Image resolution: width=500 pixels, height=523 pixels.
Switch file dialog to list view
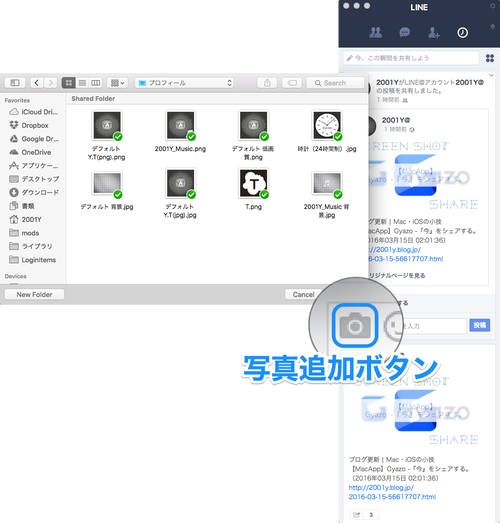click(82, 83)
